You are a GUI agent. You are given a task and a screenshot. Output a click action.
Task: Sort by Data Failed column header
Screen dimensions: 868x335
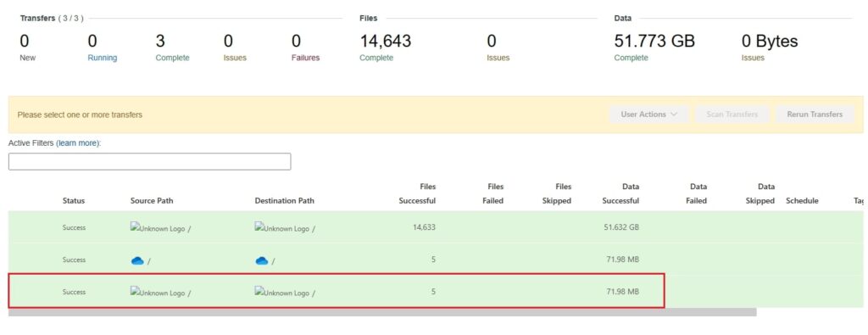pyautogui.click(x=697, y=194)
